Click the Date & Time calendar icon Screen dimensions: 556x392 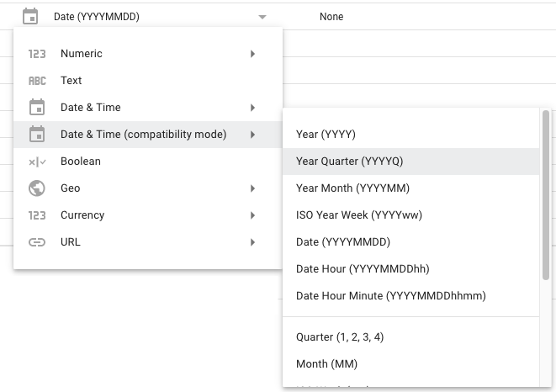tap(37, 108)
